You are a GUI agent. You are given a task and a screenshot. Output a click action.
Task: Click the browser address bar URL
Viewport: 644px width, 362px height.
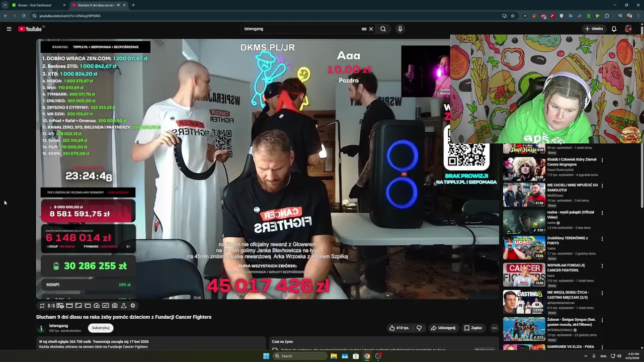(x=70, y=16)
